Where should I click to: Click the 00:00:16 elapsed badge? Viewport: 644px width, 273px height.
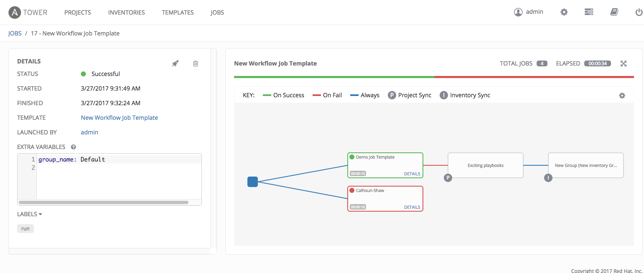pyautogui.click(x=358, y=207)
